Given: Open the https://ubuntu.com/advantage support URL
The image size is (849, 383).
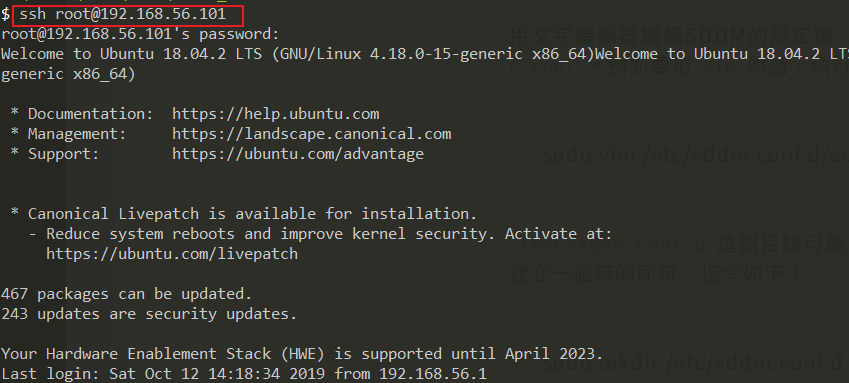Looking at the screenshot, I should coord(298,154).
